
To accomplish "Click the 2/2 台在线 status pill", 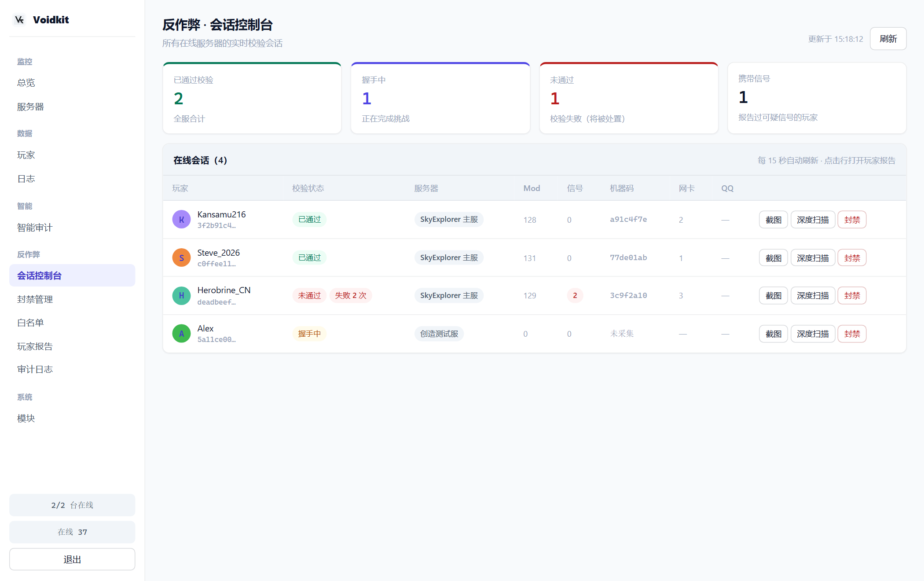I will 72,505.
